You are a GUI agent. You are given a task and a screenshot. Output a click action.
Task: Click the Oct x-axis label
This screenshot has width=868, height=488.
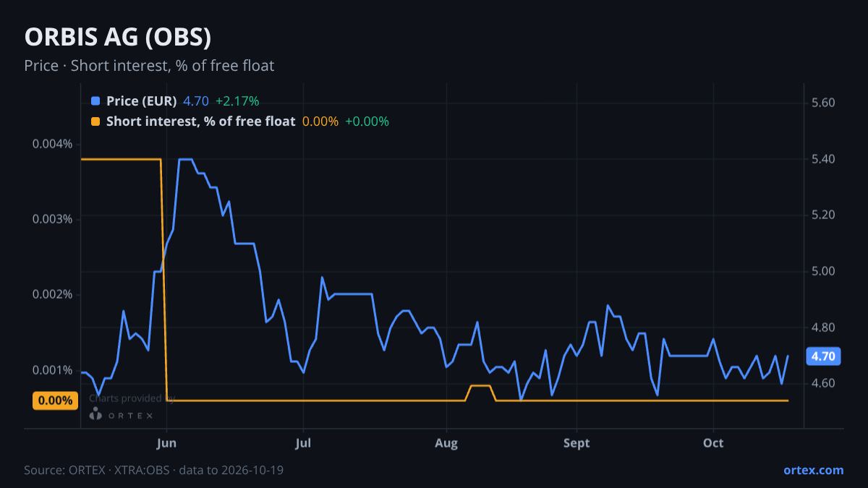pyautogui.click(x=714, y=443)
